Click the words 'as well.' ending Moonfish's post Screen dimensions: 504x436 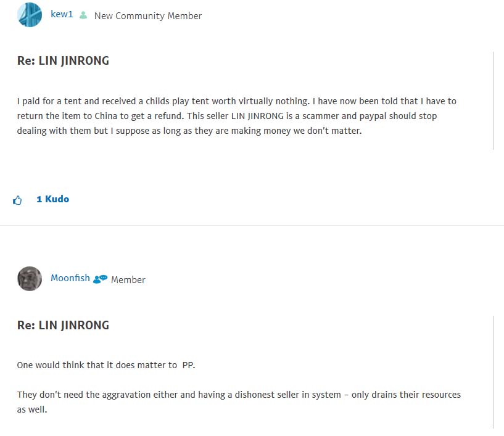tap(32, 409)
